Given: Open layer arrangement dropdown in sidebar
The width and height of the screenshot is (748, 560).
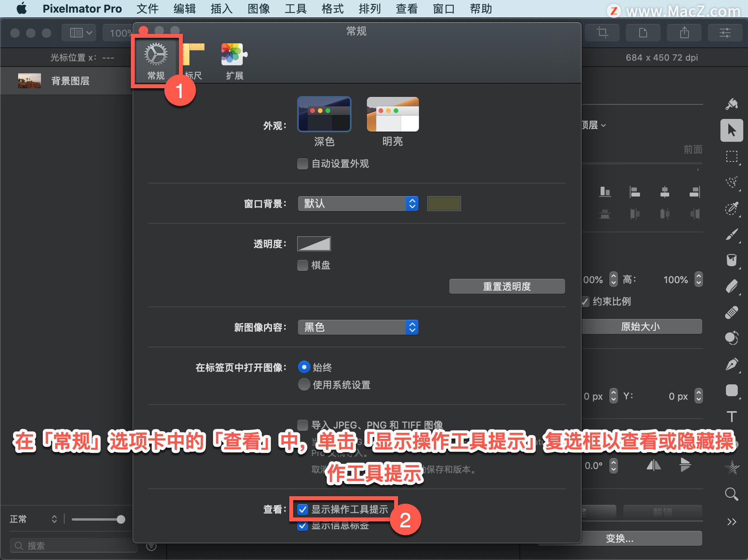Looking at the screenshot, I should point(594,125).
